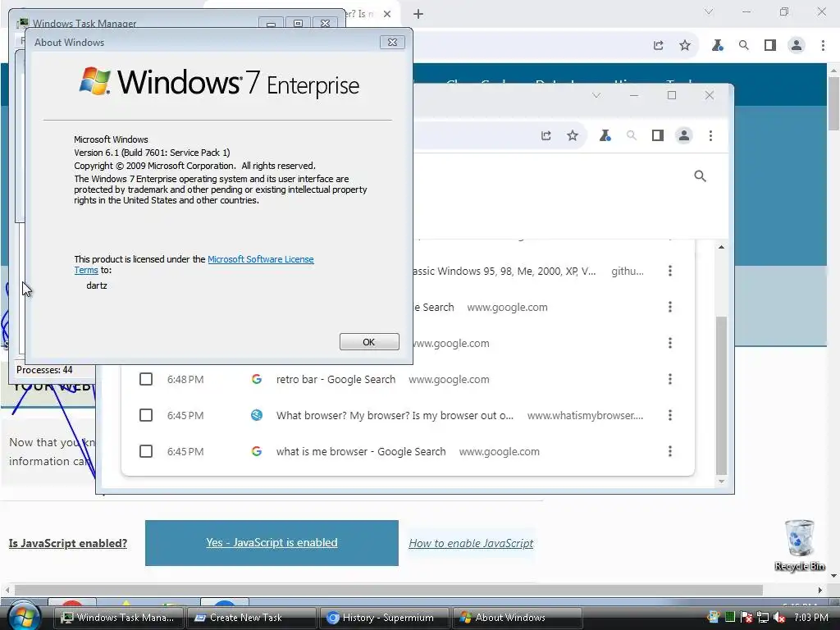Expand the tab search chevron in History window
Image resolution: width=840 pixels, height=630 pixels.
(x=596, y=95)
